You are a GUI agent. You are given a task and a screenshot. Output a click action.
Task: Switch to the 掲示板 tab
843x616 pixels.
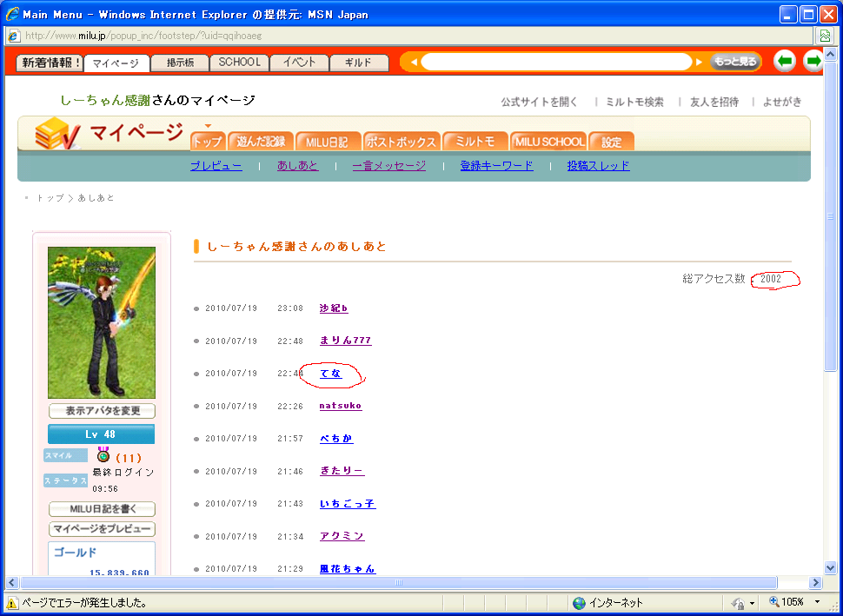coord(180,63)
